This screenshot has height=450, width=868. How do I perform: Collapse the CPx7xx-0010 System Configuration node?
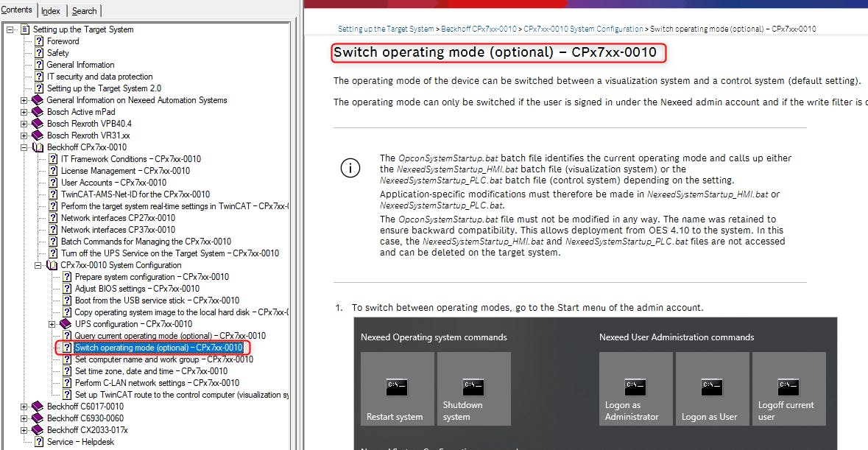point(38,265)
